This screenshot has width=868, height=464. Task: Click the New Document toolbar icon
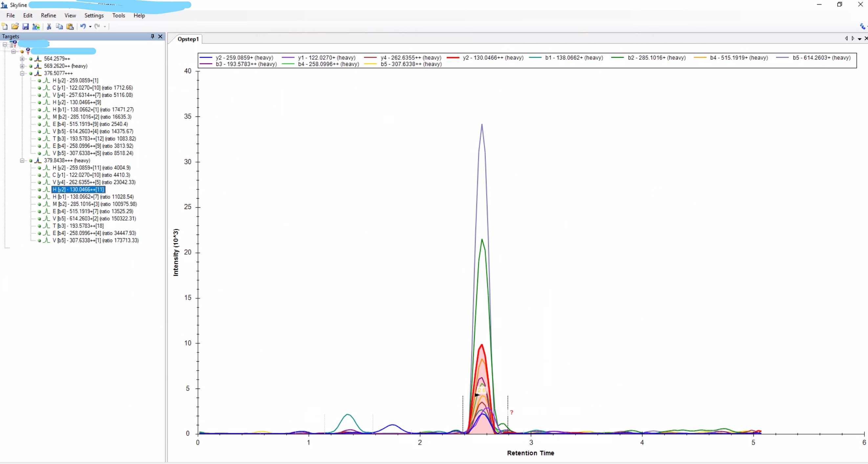(5, 26)
